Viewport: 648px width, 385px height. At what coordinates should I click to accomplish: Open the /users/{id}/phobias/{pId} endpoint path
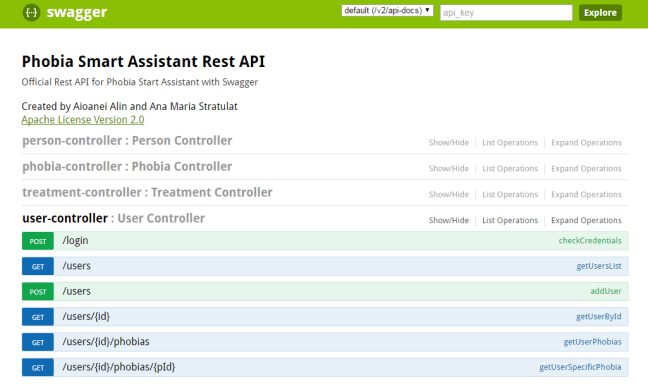pos(119,367)
